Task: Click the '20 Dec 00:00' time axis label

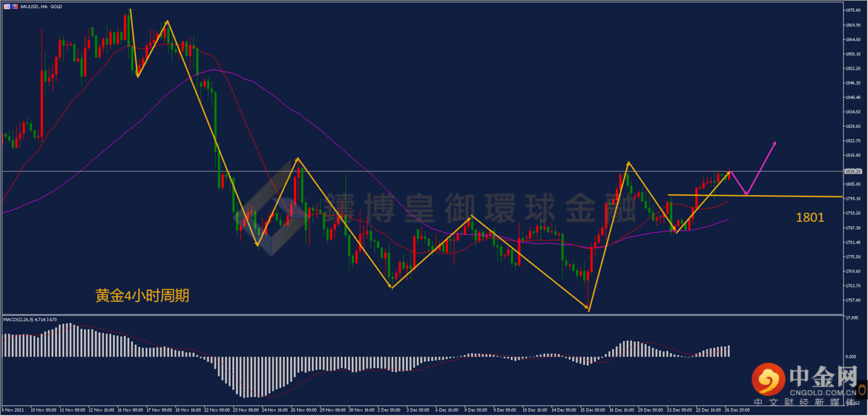Action: (652, 409)
